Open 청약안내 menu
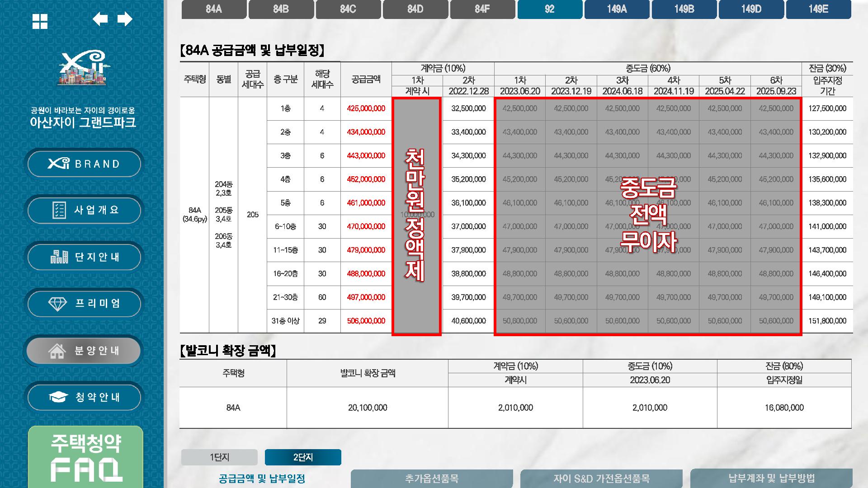The height and width of the screenshot is (488, 868). tap(84, 397)
